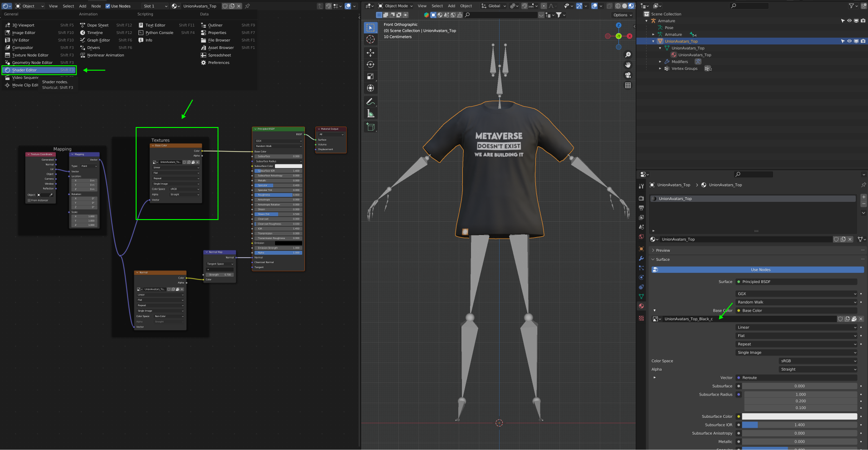Click the Use Nodes button in Surface panel
This screenshot has width=868, height=450.
coord(757,269)
